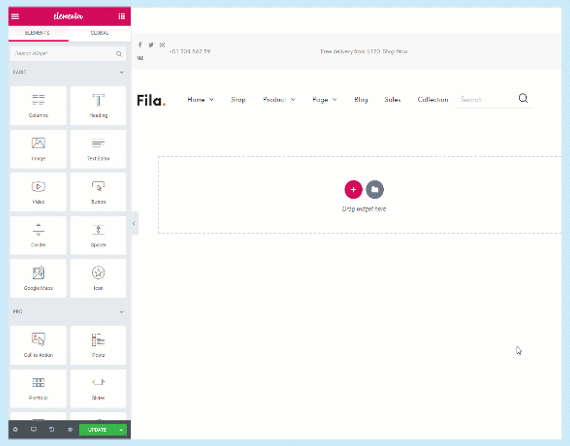Collapse the Basic widgets category
Image resolution: width=570 pixels, height=446 pixels.
(121, 72)
